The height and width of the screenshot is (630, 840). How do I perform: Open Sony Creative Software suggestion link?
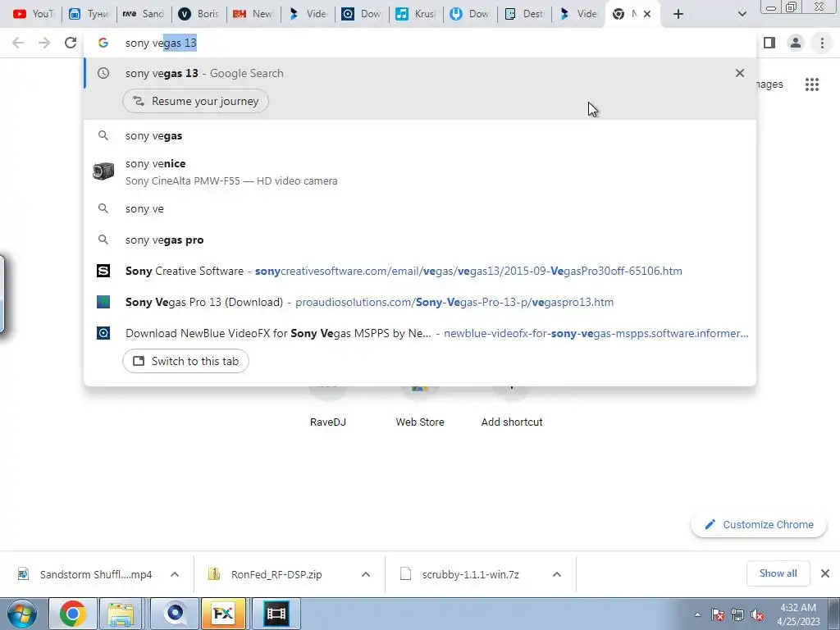pos(420,271)
